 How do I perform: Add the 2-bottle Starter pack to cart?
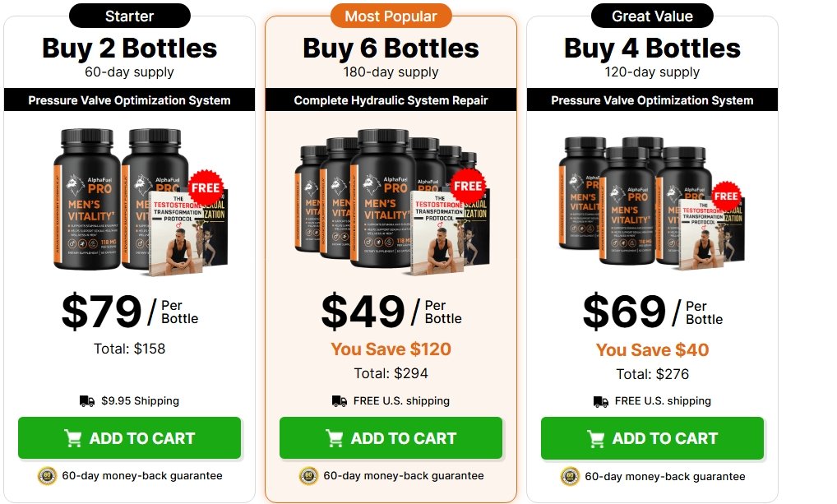(x=130, y=437)
